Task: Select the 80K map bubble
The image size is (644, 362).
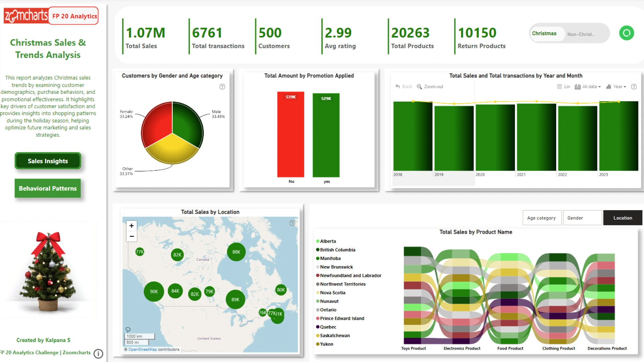Action: (x=281, y=290)
